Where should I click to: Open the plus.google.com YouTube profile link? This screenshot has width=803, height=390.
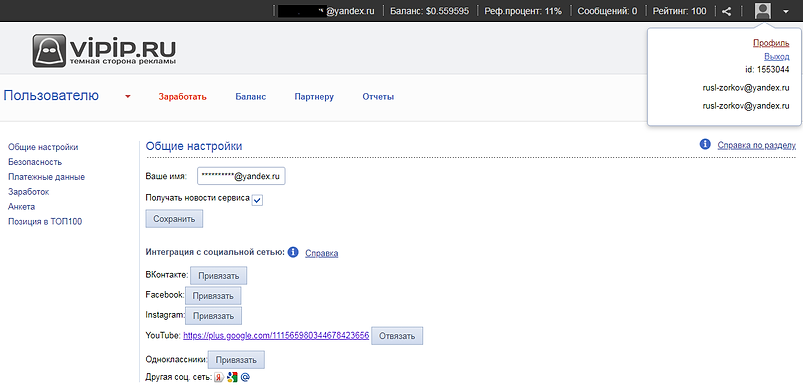pyautogui.click(x=276, y=336)
